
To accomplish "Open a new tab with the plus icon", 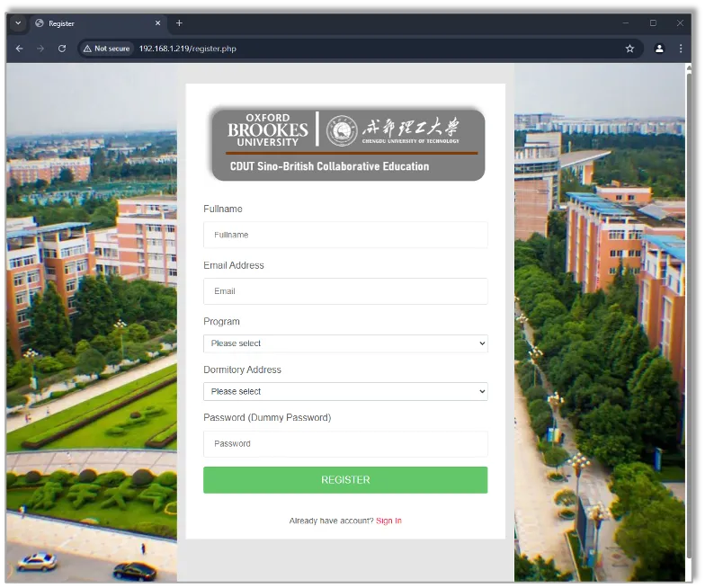I will pyautogui.click(x=179, y=23).
